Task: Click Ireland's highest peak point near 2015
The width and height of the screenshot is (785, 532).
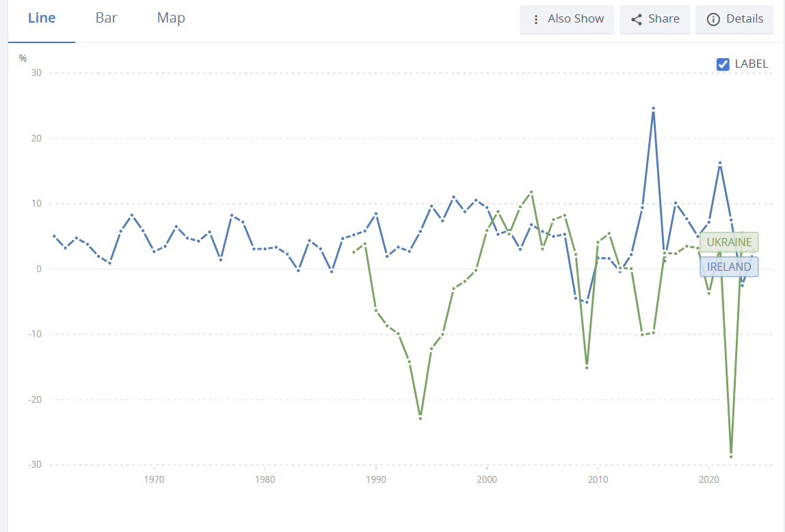Action: pos(653,108)
